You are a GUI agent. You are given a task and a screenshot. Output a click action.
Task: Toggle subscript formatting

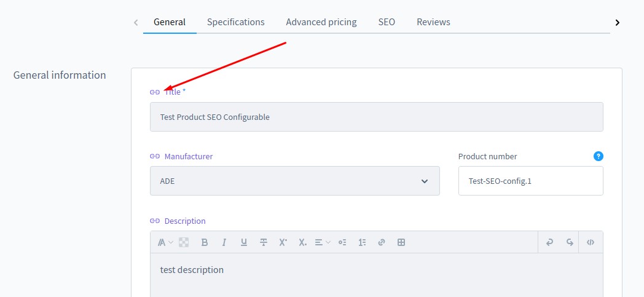302,242
